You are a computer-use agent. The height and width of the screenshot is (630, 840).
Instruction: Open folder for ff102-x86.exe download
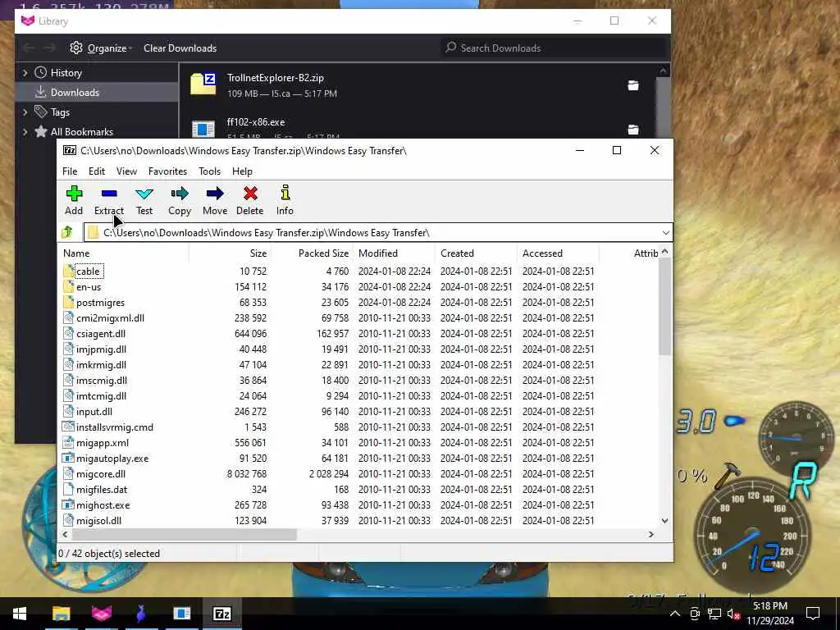click(633, 129)
